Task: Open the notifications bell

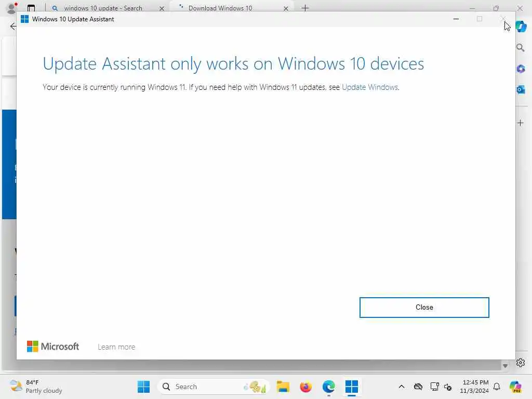Action: pos(497,387)
